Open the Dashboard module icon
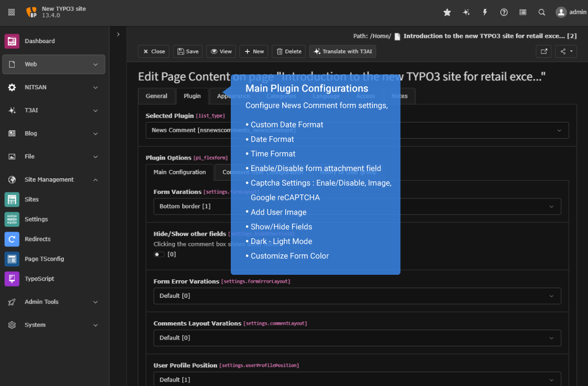The width and height of the screenshot is (588, 386). (12, 41)
